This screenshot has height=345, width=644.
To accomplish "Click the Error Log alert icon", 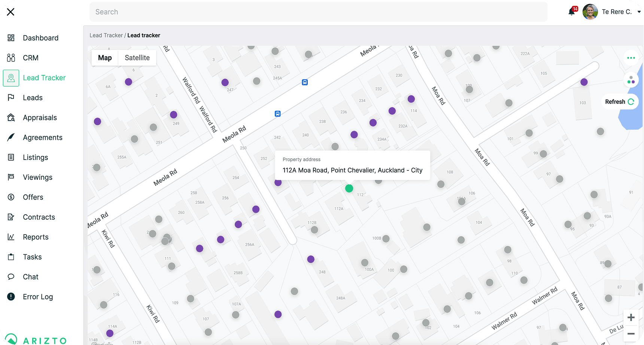I will [11, 297].
